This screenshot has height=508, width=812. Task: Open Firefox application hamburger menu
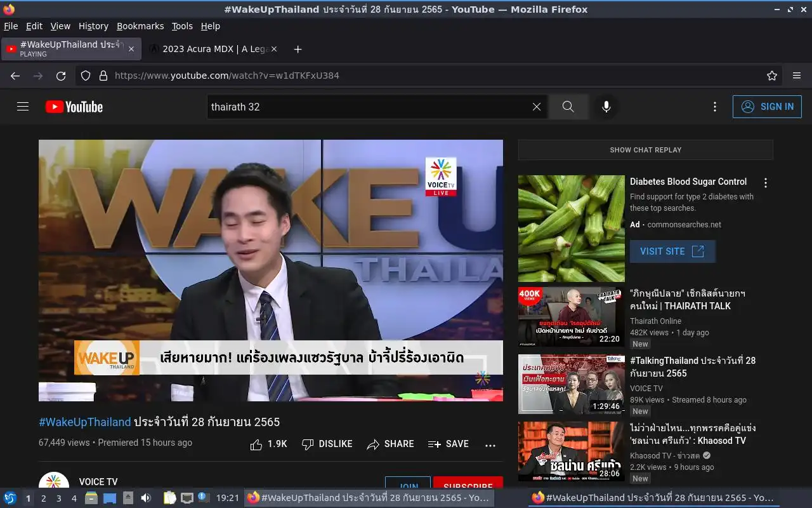coord(797,76)
